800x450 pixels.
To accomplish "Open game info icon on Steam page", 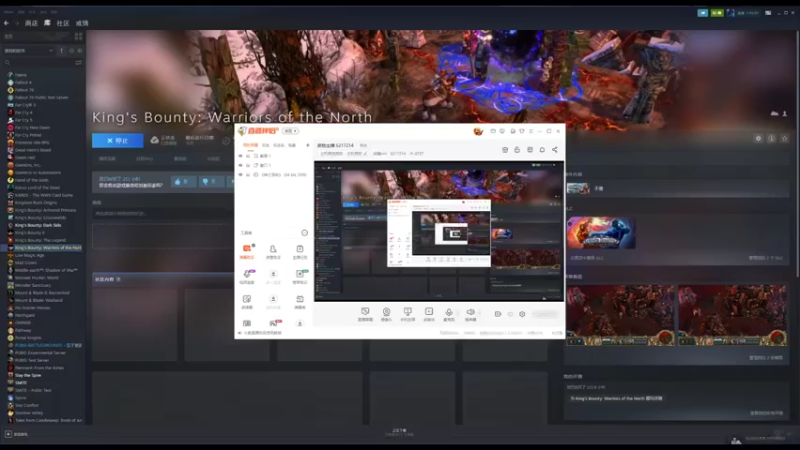I will click(771, 138).
